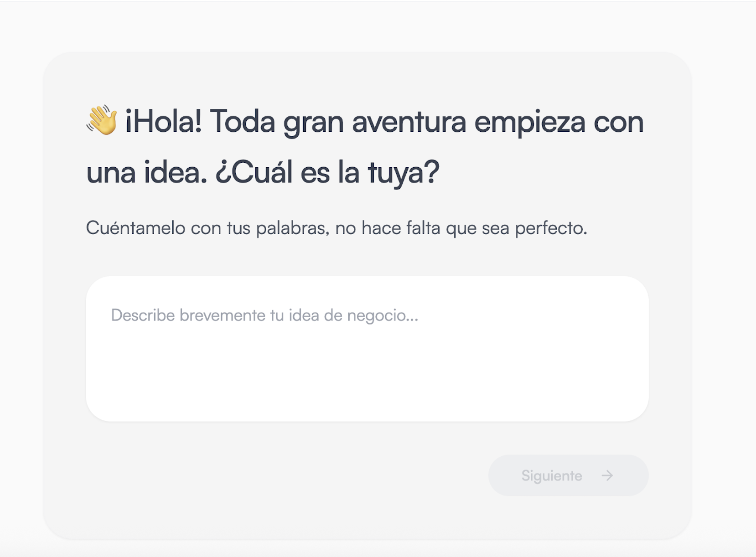The image size is (756, 557).
Task: Click the word '¡Hola!' in the heading
Action: tap(163, 122)
